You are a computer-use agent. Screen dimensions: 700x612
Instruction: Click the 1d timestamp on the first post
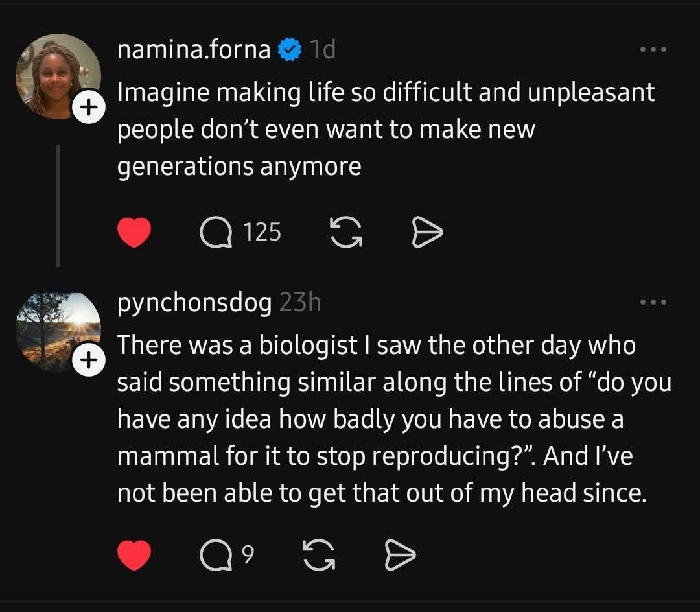[322, 49]
